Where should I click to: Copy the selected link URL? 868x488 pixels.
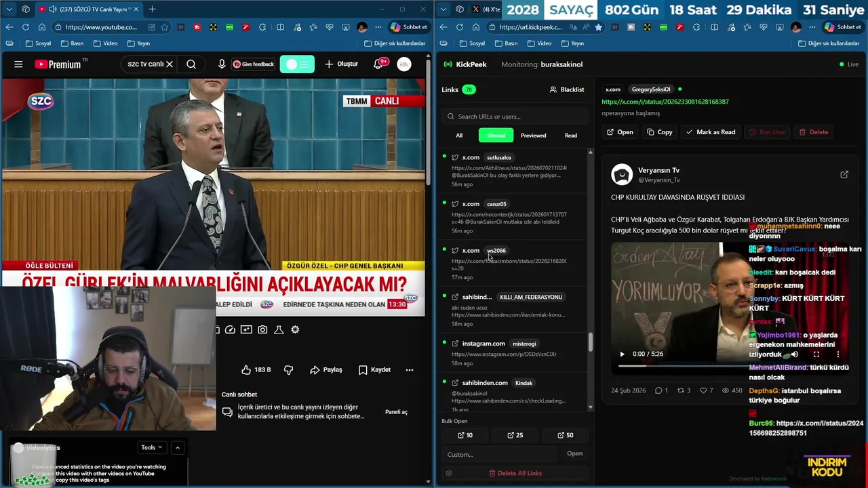coord(659,132)
